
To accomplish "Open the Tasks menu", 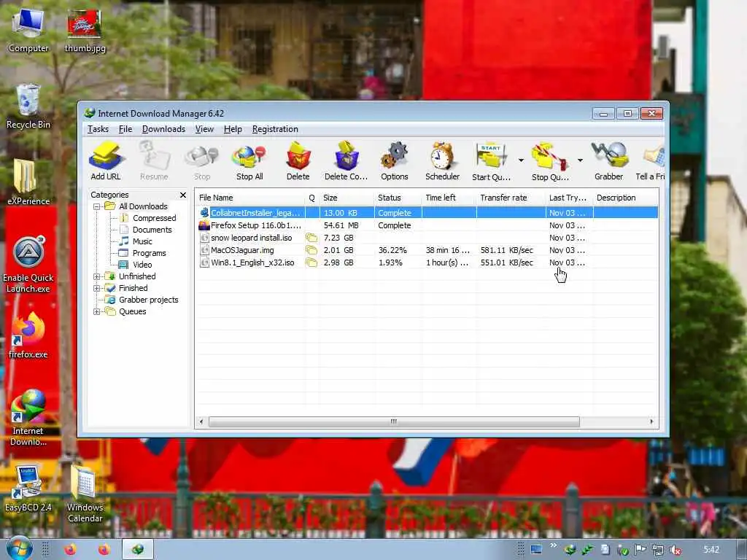I will 98,129.
